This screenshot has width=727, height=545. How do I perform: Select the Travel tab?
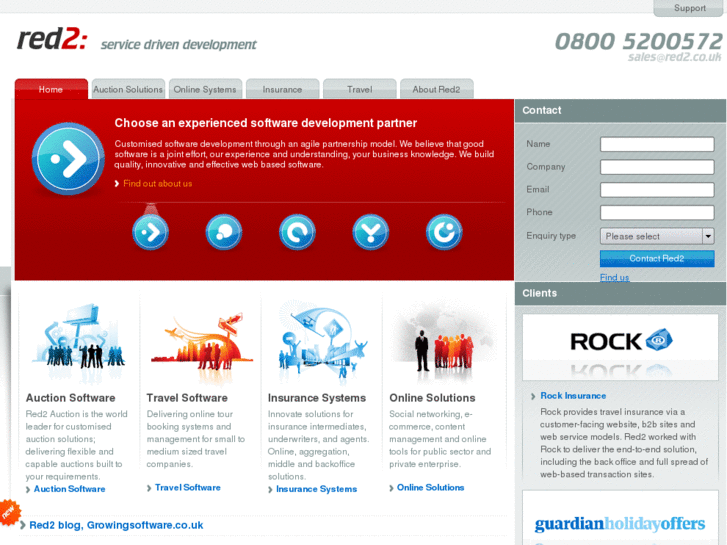360,89
